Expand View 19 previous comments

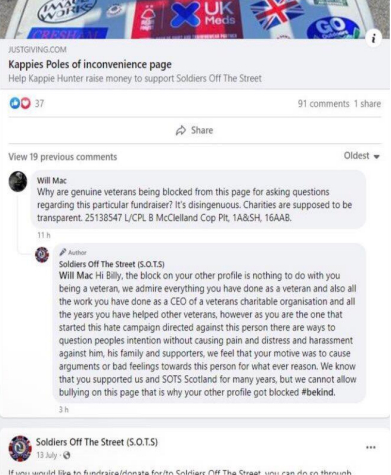[63, 157]
